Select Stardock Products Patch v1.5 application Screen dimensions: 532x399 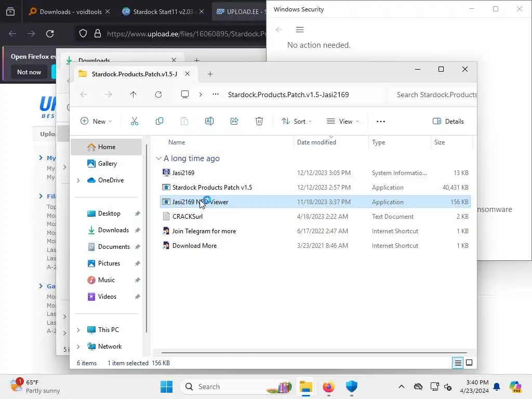(x=315, y=187)
